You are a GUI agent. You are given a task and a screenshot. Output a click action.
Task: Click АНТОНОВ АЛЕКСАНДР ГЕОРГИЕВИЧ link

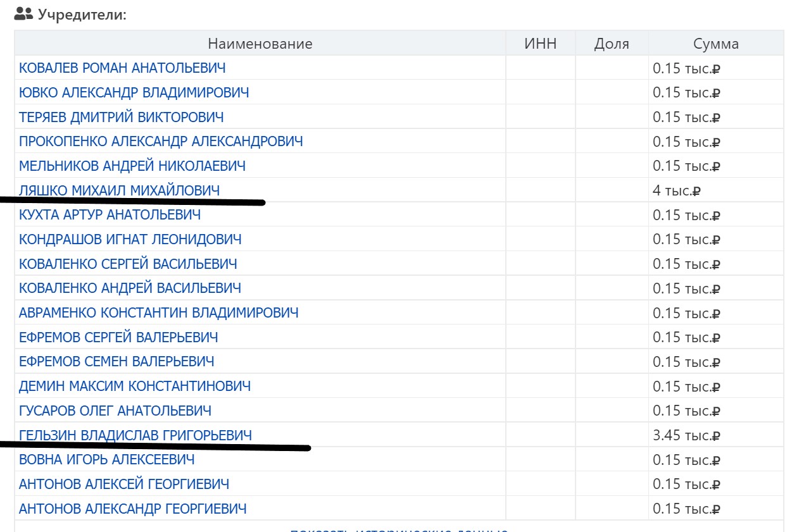[x=132, y=509]
